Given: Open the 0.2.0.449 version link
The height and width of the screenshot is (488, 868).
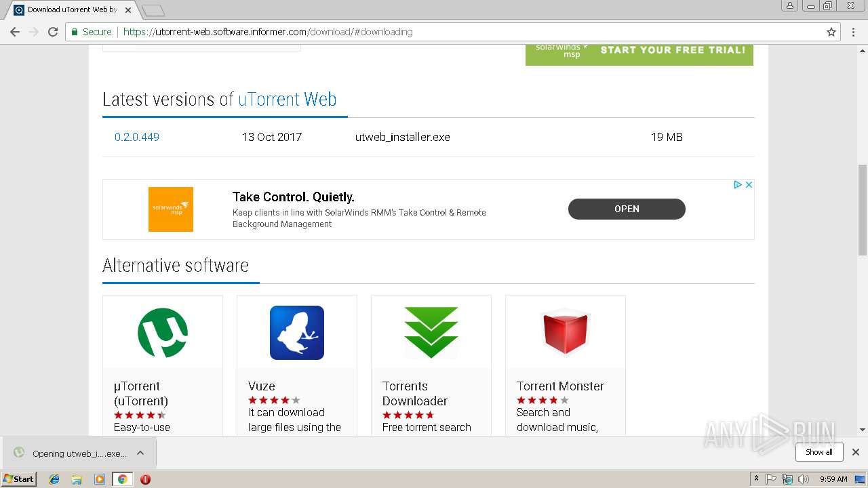Looking at the screenshot, I should pos(137,137).
